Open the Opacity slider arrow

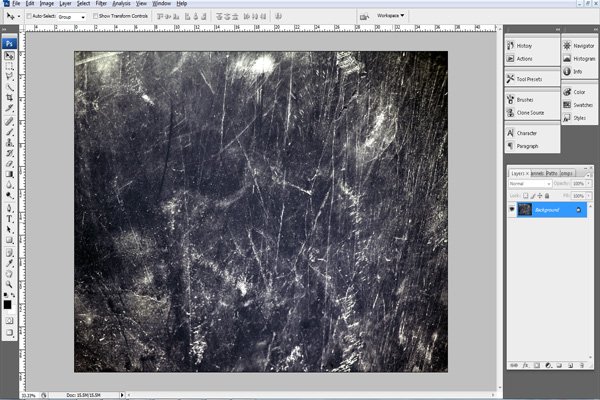589,184
